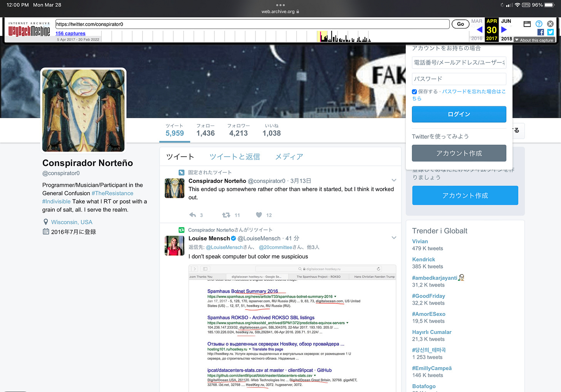Click Louise Mensch verified badge

[233, 238]
